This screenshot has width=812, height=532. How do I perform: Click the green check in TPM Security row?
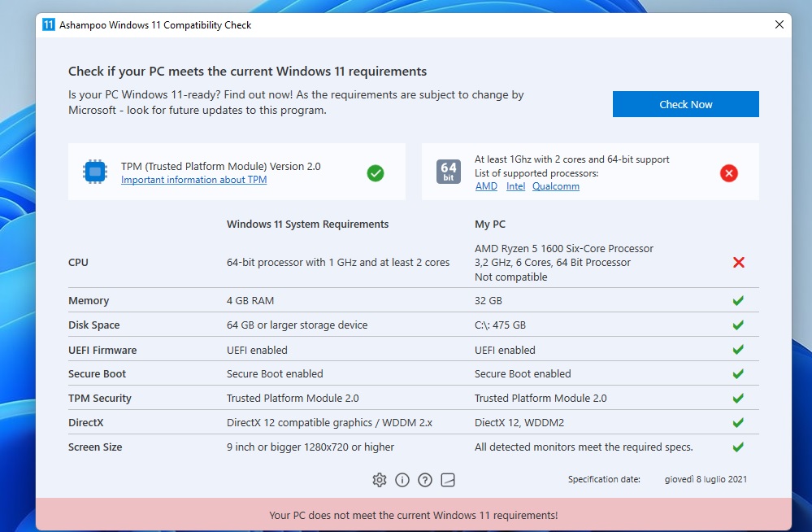[x=739, y=399]
